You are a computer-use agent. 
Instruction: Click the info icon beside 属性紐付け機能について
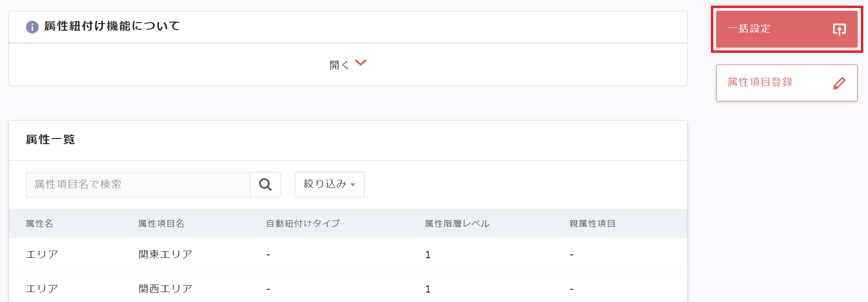32,27
